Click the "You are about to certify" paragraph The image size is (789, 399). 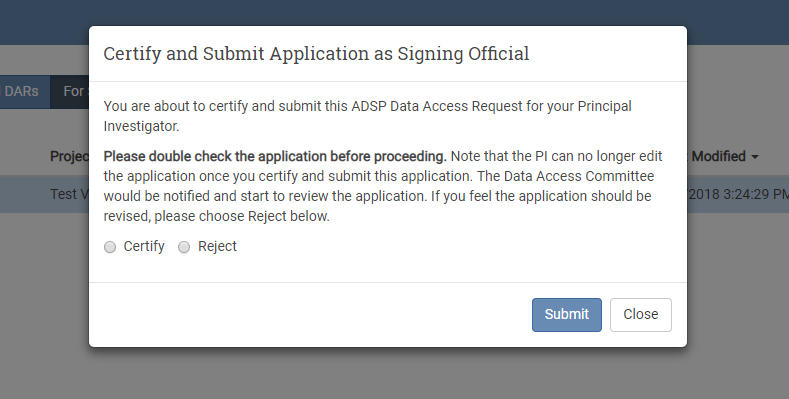(x=367, y=116)
